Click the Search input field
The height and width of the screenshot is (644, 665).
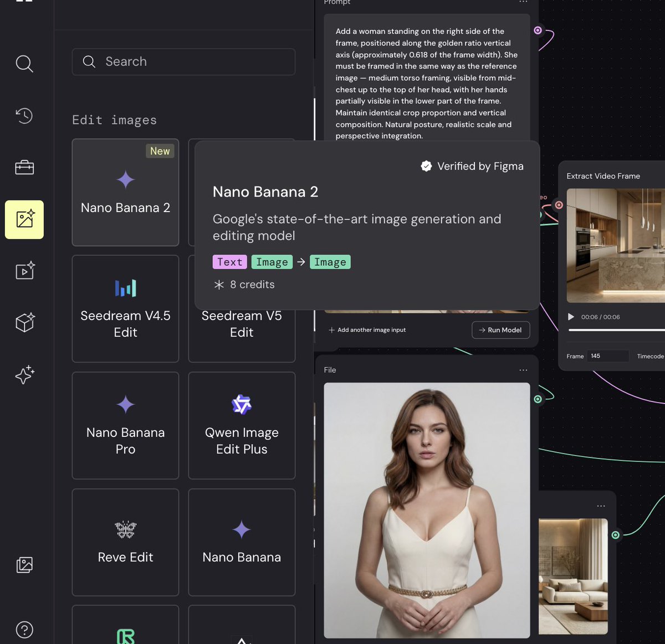coord(183,61)
